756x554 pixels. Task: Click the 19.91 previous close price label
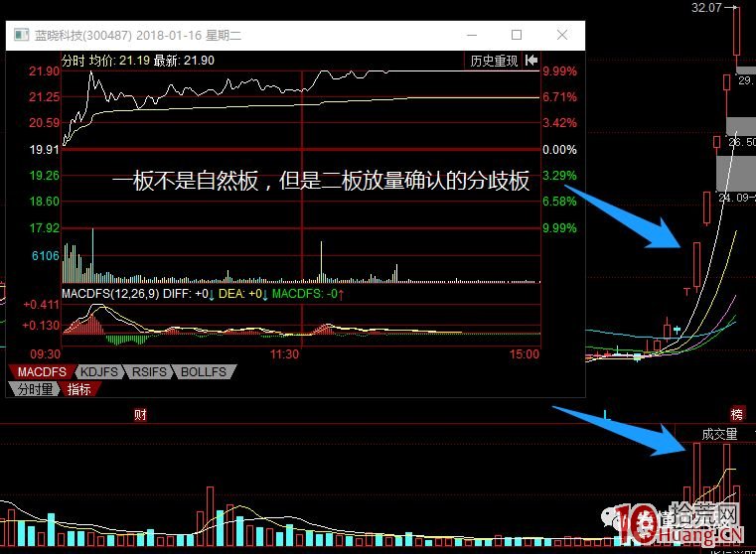[44, 149]
